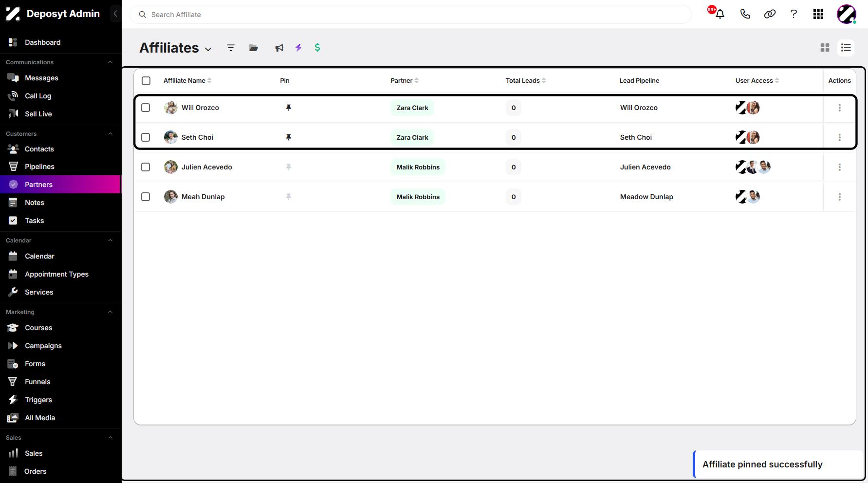Collapse the Sales sidebar section
The image size is (868, 483).
point(111,438)
